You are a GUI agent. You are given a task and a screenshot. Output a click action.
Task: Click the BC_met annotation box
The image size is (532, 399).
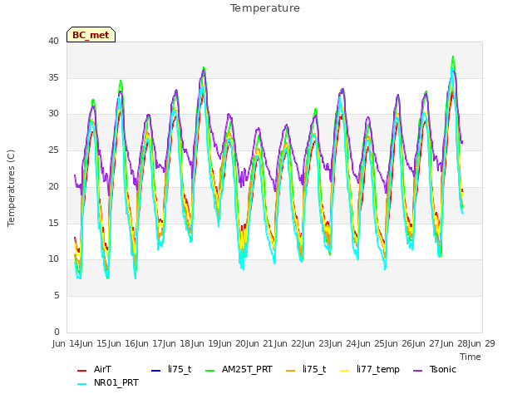pyautogui.click(x=91, y=35)
